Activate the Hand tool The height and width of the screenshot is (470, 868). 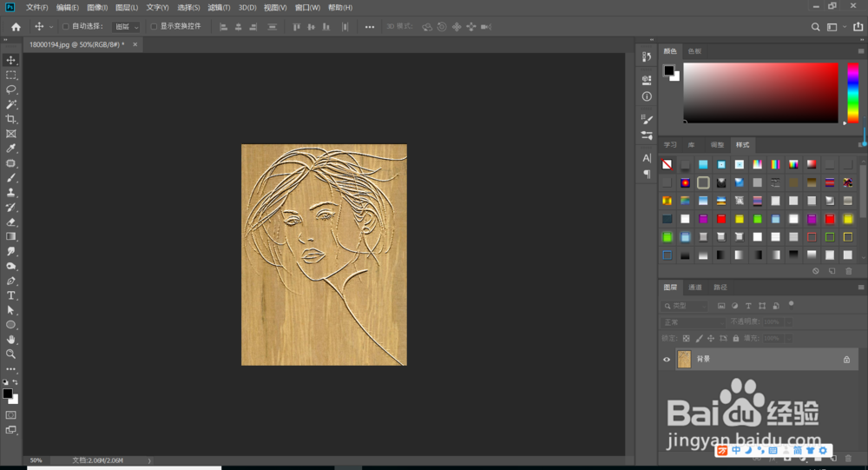click(11, 340)
